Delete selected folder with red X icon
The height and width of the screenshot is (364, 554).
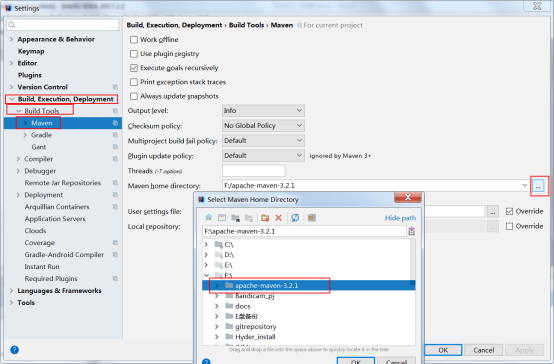pyautogui.click(x=278, y=217)
